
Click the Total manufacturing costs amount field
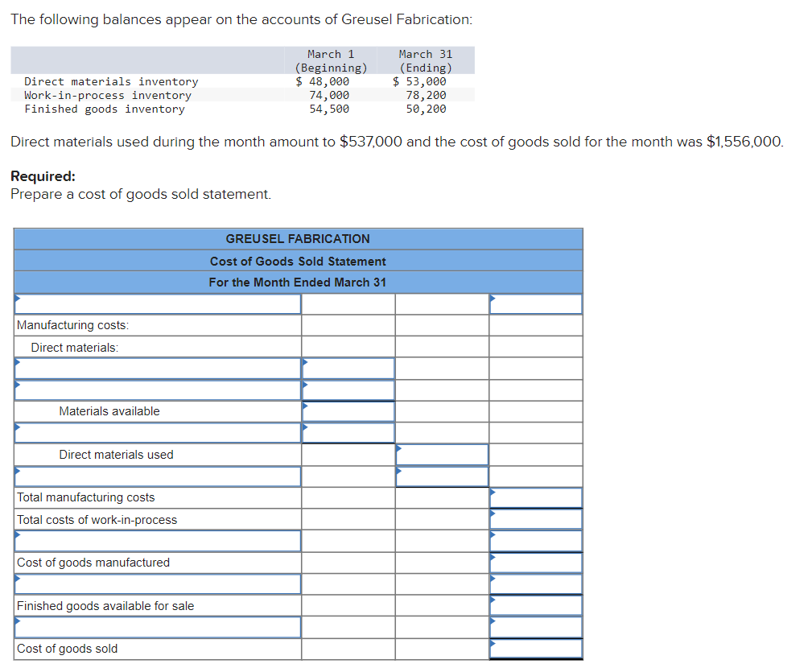click(x=536, y=497)
